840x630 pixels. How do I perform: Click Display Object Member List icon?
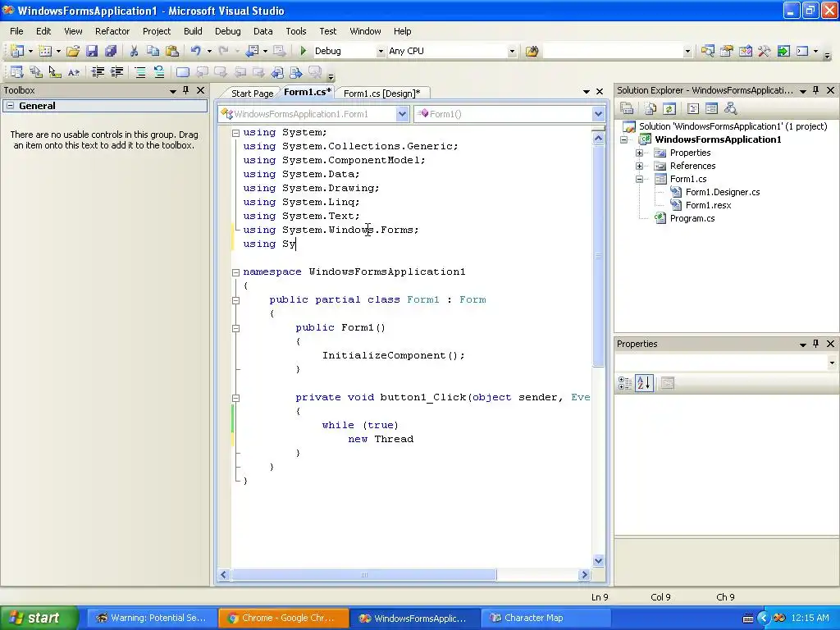(x=16, y=72)
